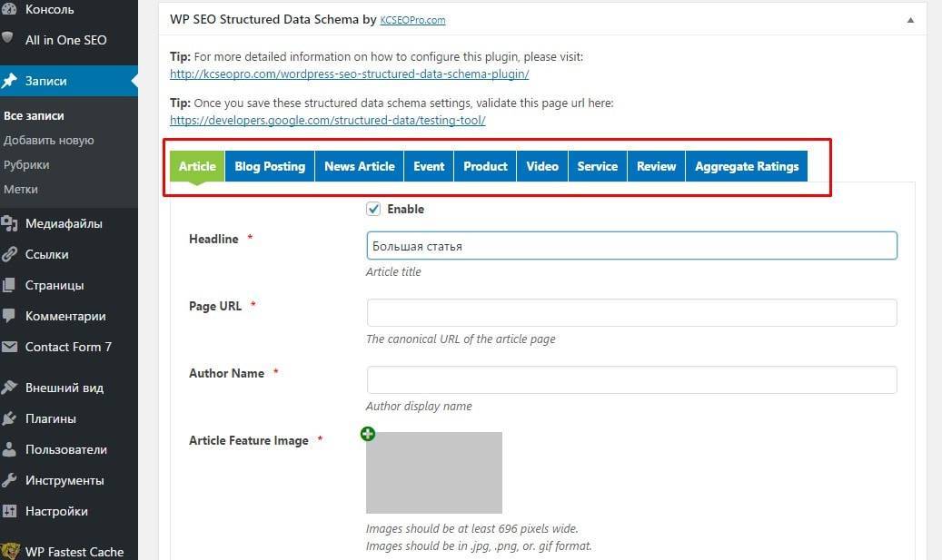The width and height of the screenshot is (942, 560).
Task: Open Contact Form 7 menu item
Action: click(69, 347)
